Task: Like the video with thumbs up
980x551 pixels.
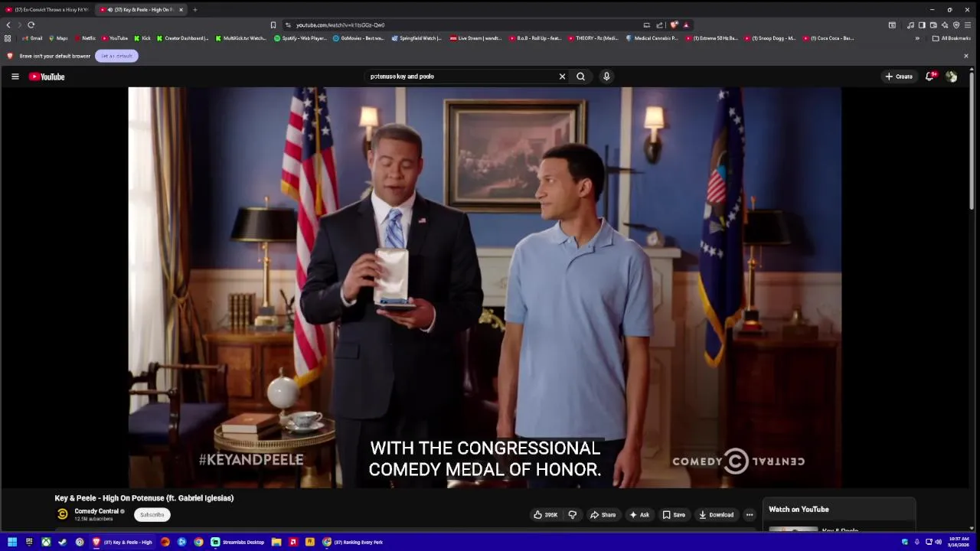Action: [x=546, y=515]
